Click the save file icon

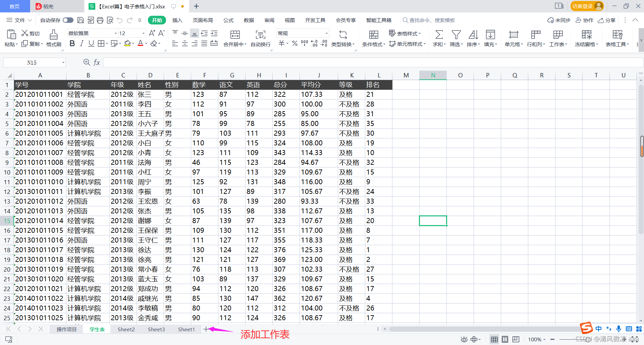(x=80, y=20)
